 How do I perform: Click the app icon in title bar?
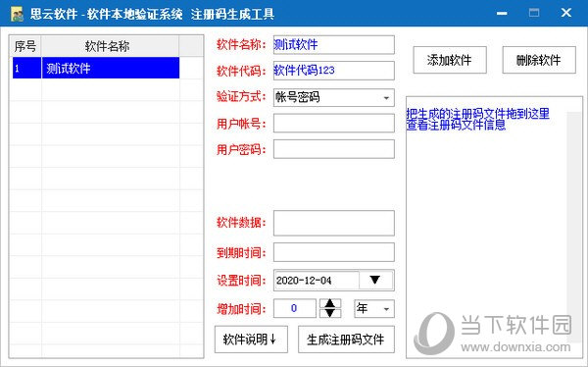pyautogui.click(x=17, y=14)
